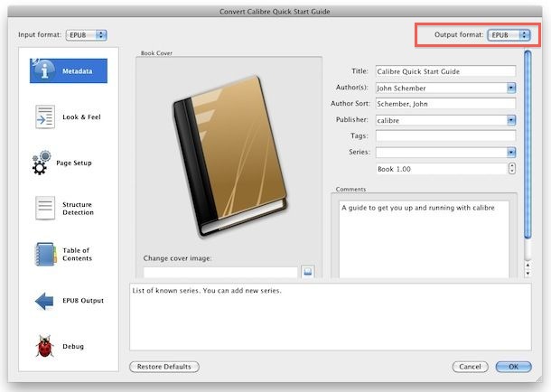Click the "Comments" group label
This screenshot has height=392, width=551.
(350, 189)
